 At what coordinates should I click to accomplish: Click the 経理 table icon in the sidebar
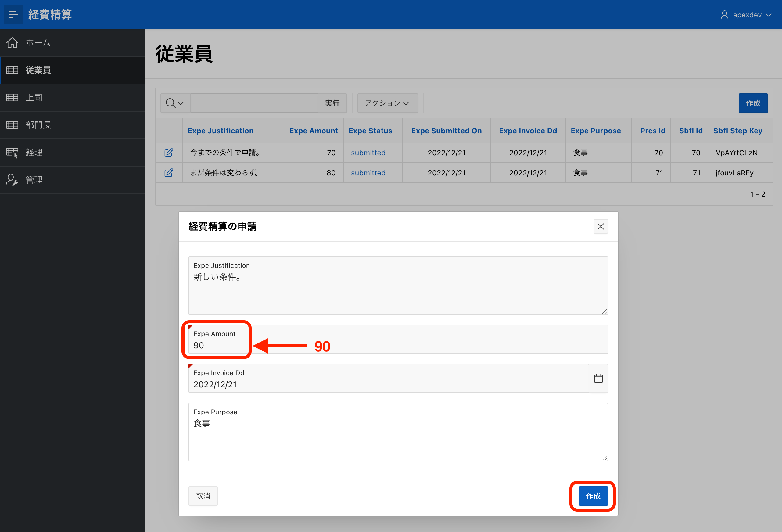click(12, 153)
